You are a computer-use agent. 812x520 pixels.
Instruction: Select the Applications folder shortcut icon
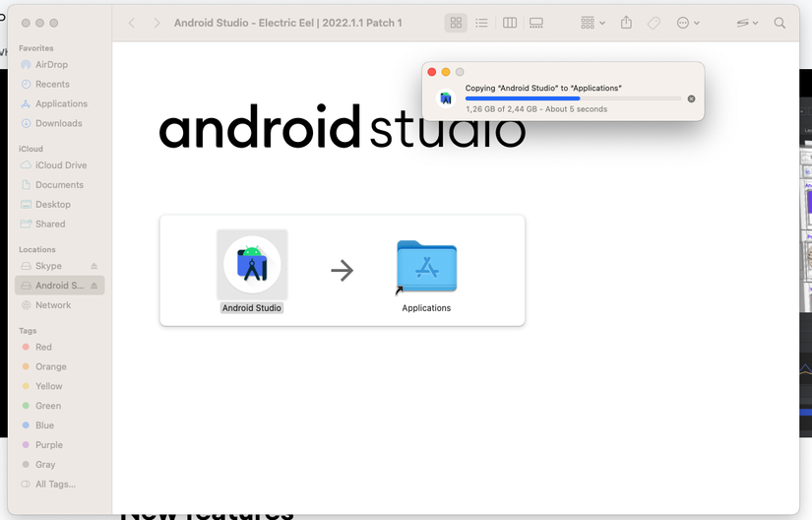(427, 266)
